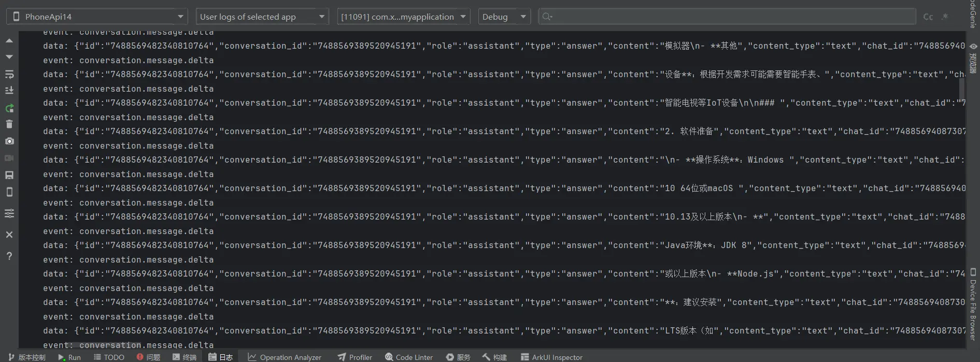Click the restart log green arrow icon

tap(9, 108)
